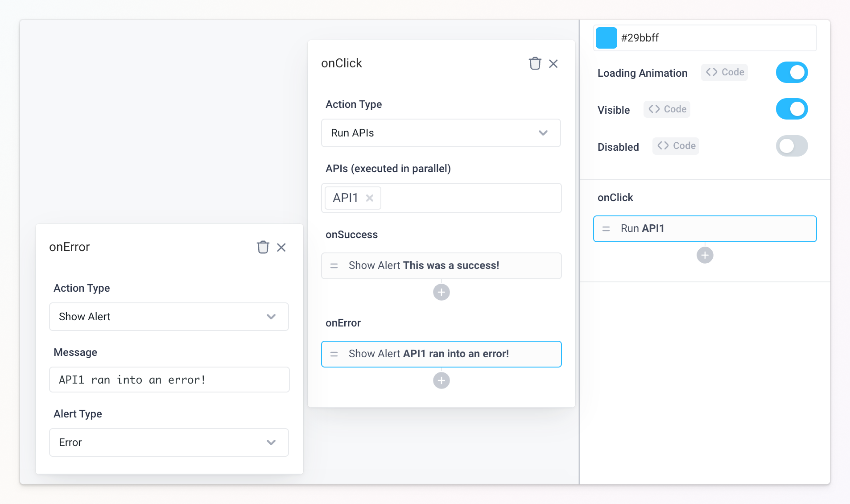The image size is (850, 504).
Task: Add another action under onSuccess
Action: (441, 292)
